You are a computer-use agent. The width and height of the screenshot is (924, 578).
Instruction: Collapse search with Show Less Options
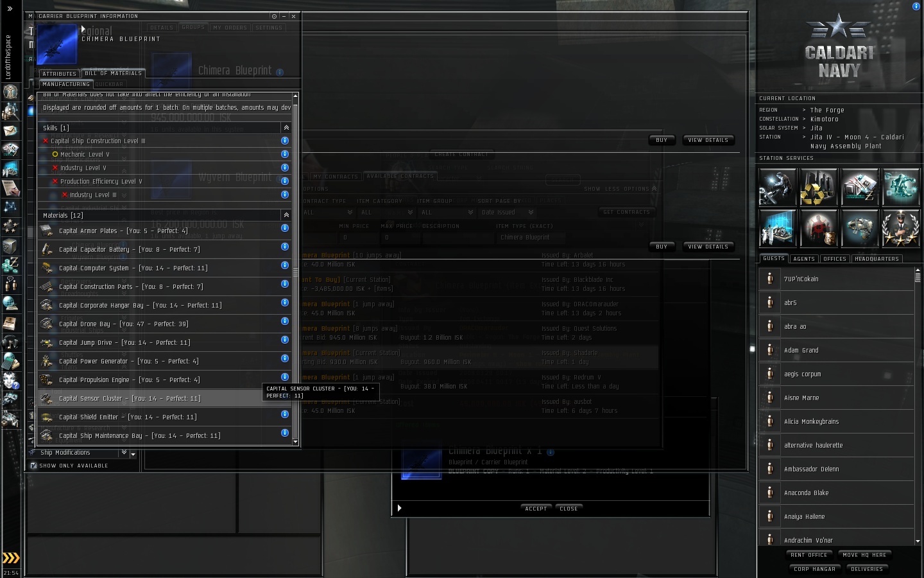coord(620,189)
